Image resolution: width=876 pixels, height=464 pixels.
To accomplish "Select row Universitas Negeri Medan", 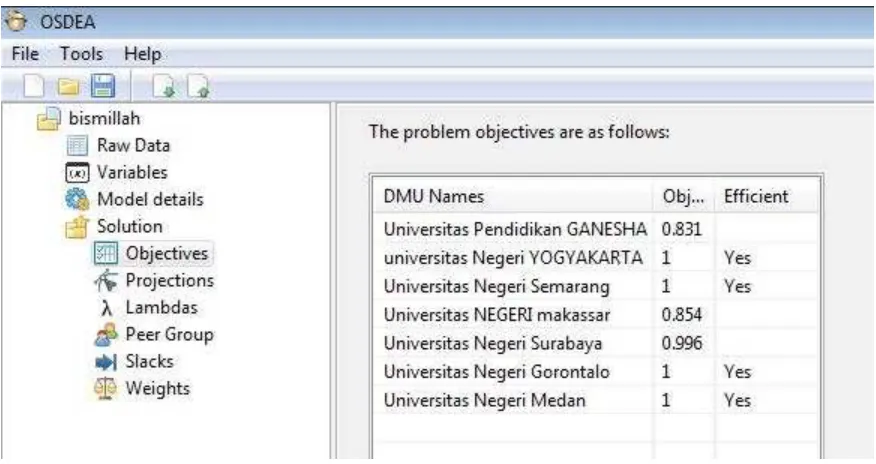I will click(x=597, y=400).
